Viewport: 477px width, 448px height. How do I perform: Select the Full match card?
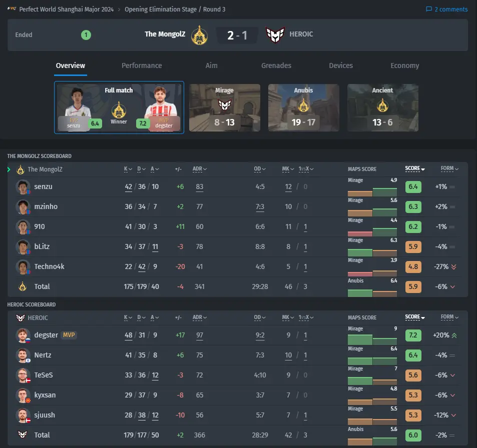point(119,107)
